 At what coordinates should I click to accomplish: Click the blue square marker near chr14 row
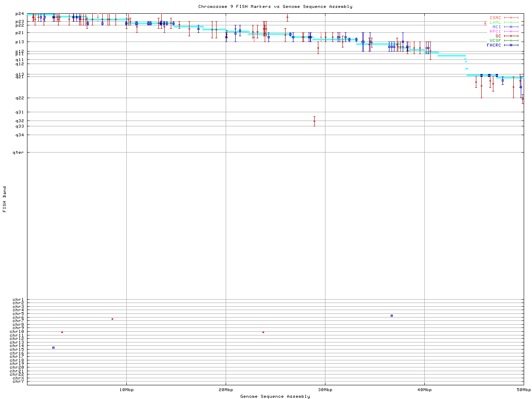tap(53, 347)
